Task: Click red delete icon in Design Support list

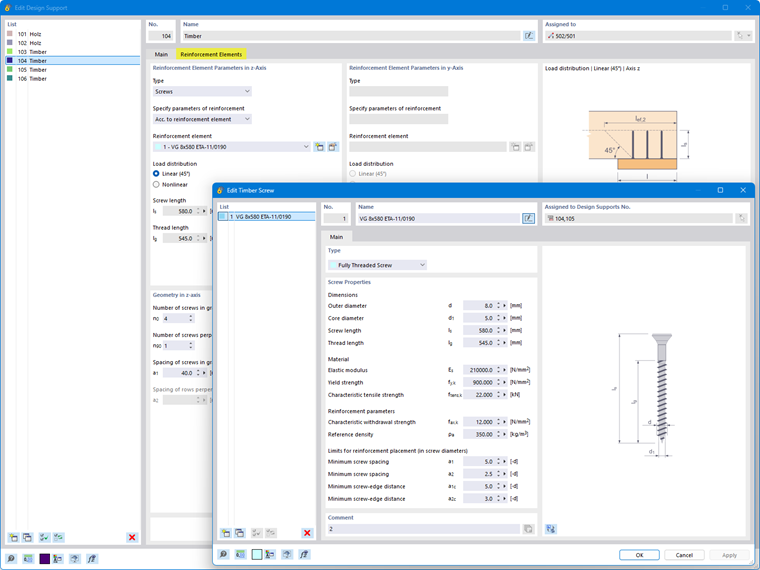Action: point(132,537)
